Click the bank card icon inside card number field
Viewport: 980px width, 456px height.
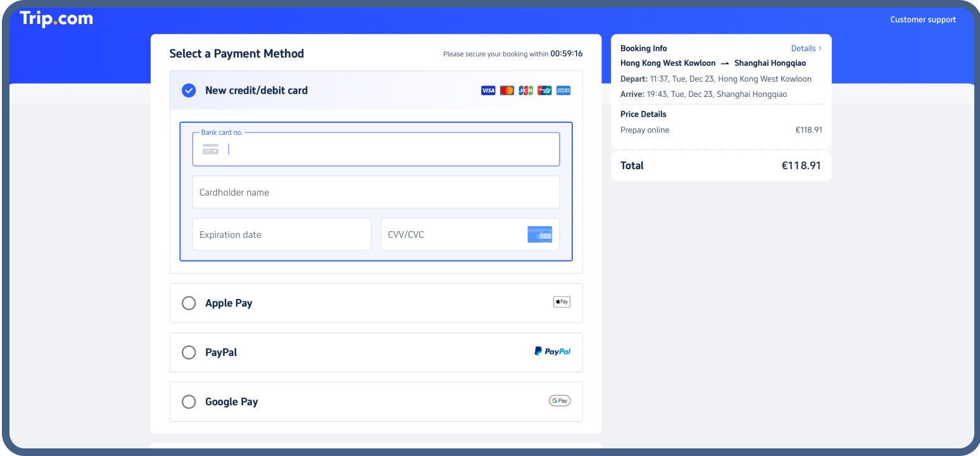click(x=210, y=149)
